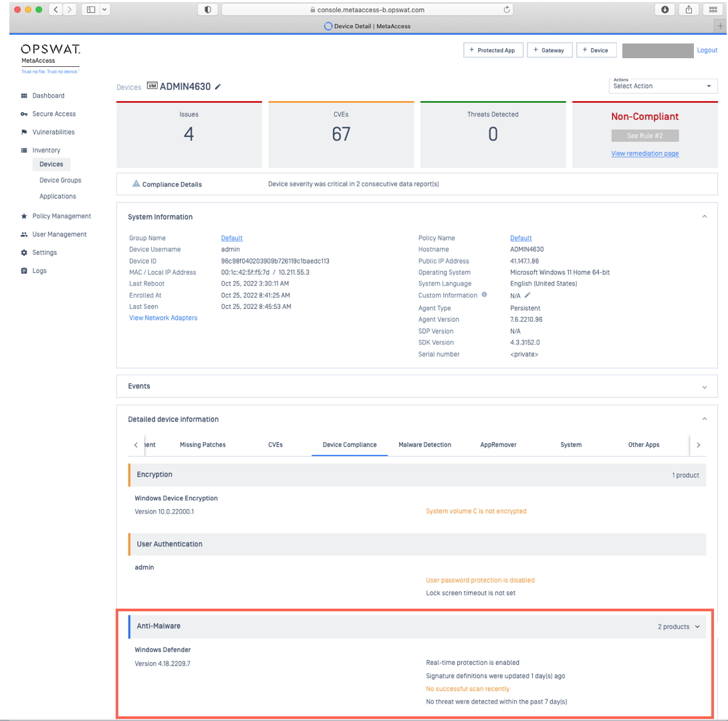The image size is (728, 721).
Task: Open View remediation page link
Action: 645,153
